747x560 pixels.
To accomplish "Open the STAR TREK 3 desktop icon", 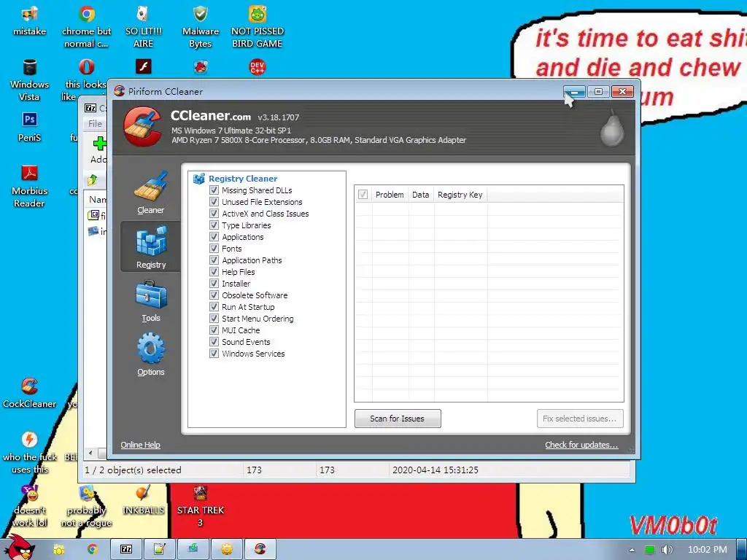I will (x=200, y=506).
